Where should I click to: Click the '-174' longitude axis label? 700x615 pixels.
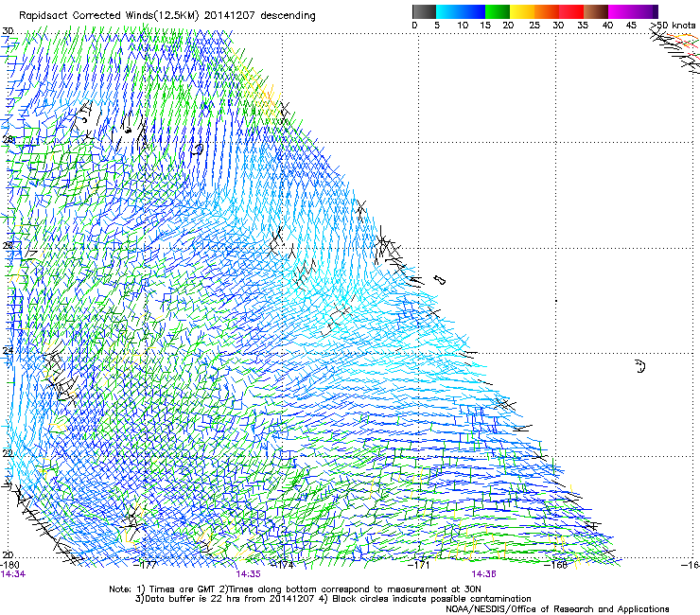tap(283, 565)
